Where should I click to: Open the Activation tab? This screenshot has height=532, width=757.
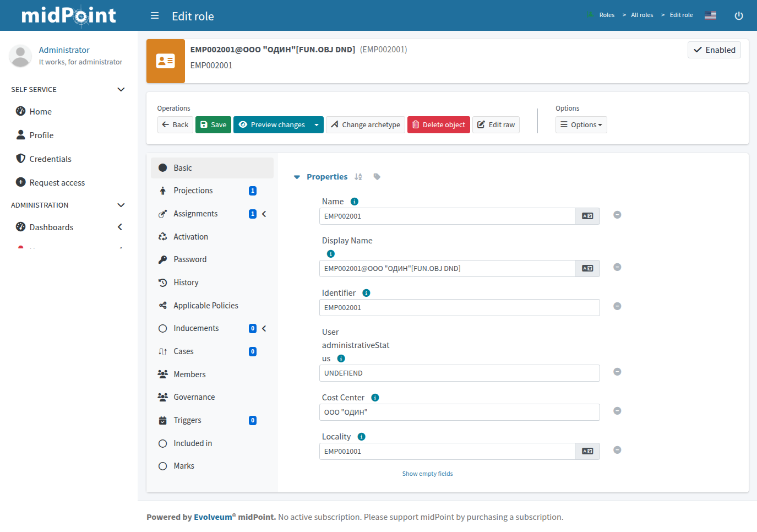pyautogui.click(x=212, y=237)
